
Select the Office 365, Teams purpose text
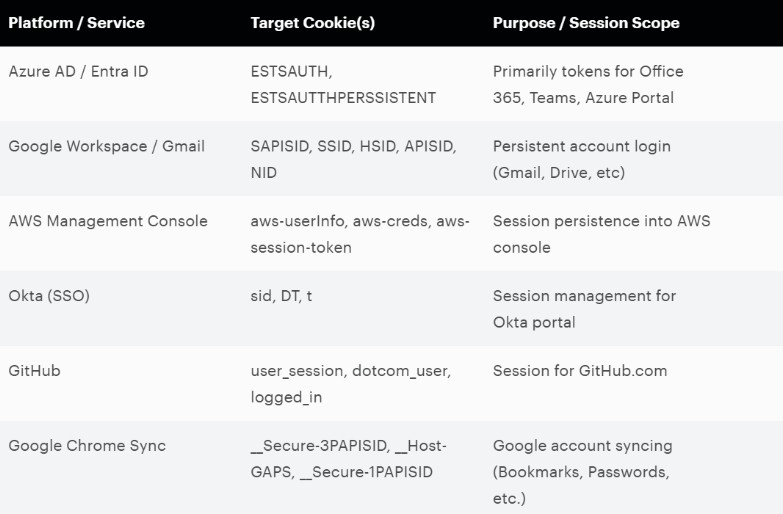[588, 84]
